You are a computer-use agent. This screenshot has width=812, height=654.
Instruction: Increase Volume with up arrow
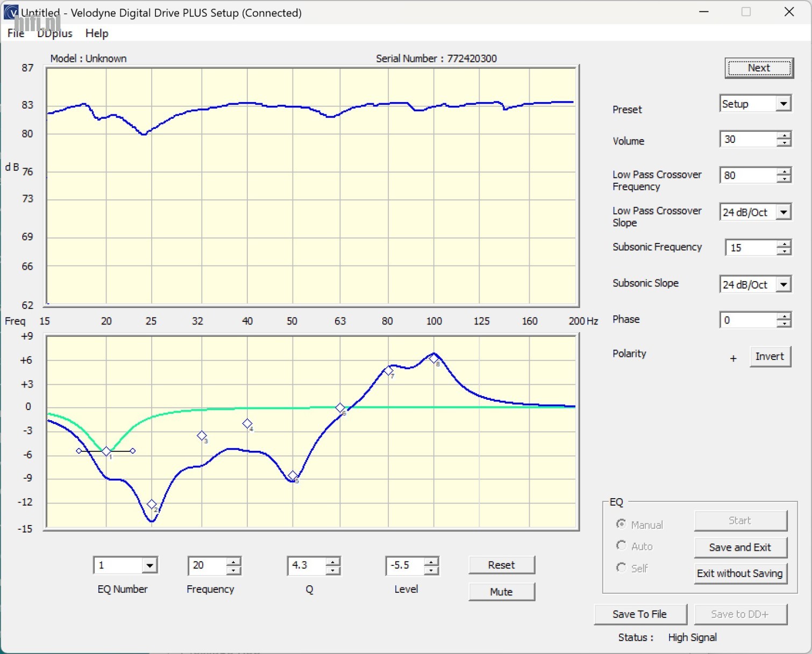pos(784,135)
